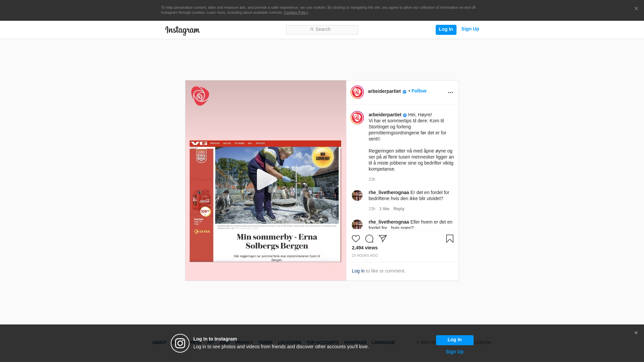Open the TERMS footer link
Image resolution: width=644 pixels, height=362 pixels.
point(265,343)
